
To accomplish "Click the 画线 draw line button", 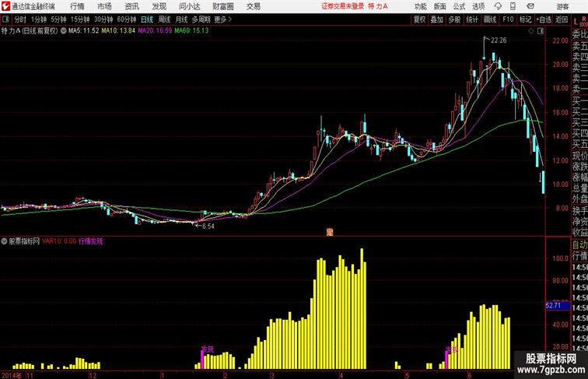I will [x=490, y=19].
